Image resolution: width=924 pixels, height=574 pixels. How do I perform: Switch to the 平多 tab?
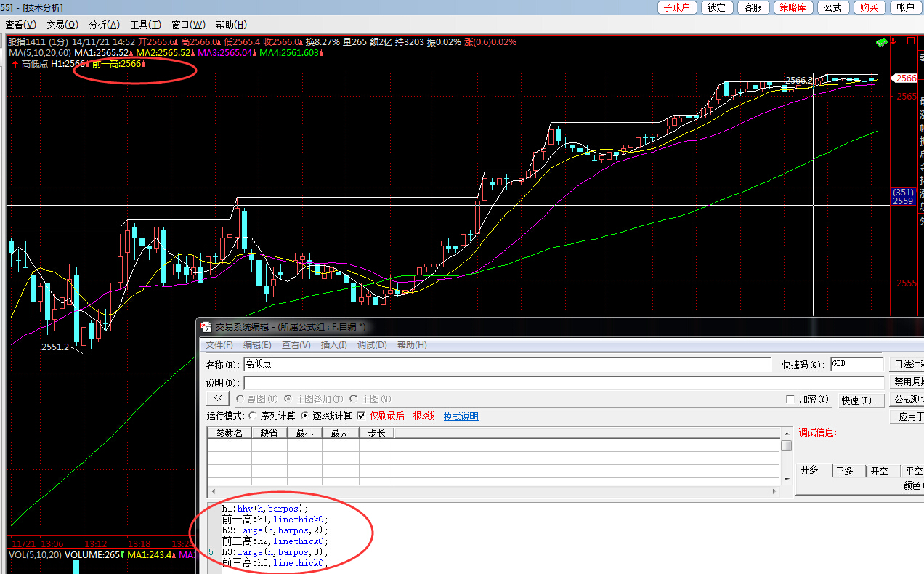pos(844,471)
